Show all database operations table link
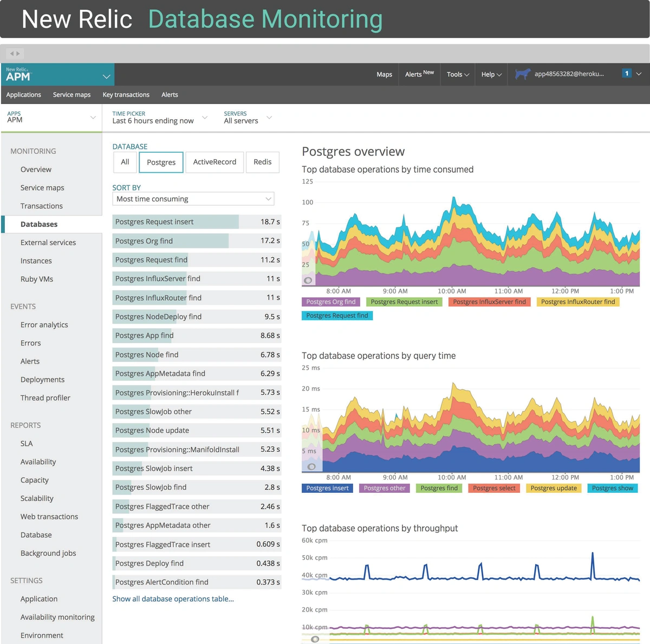This screenshot has width=650, height=644. (x=173, y=599)
